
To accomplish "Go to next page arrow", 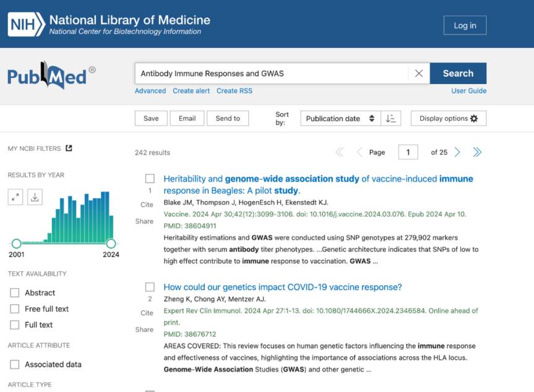I will coord(457,152).
